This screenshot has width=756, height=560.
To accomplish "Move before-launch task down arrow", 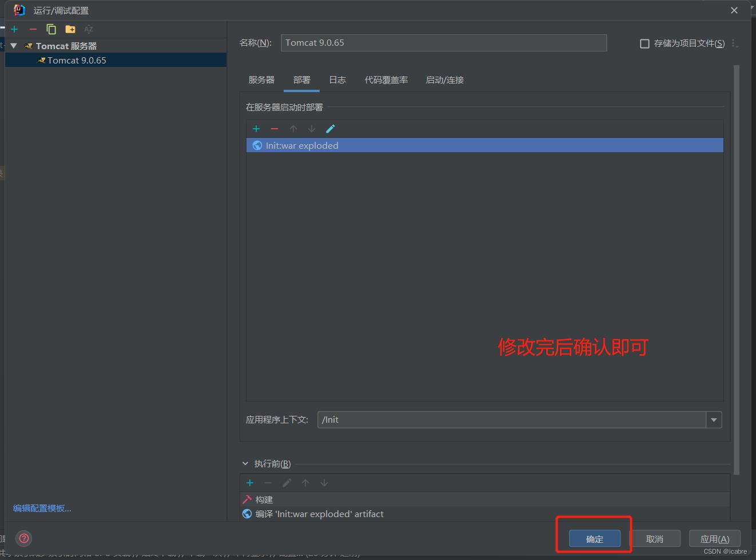I will click(324, 483).
